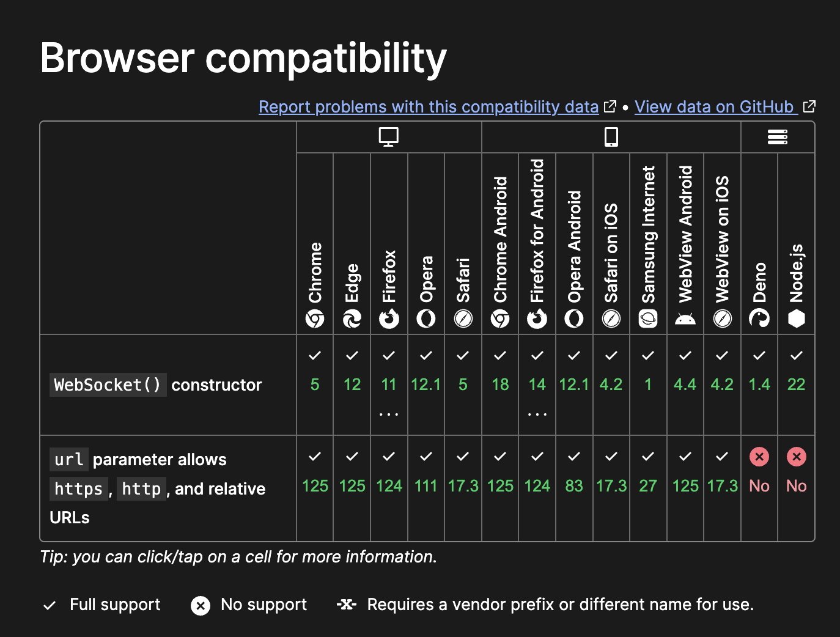Click Safari 17.3 url parameter support cell
Screen dimensions: 840x637
tap(463, 488)
